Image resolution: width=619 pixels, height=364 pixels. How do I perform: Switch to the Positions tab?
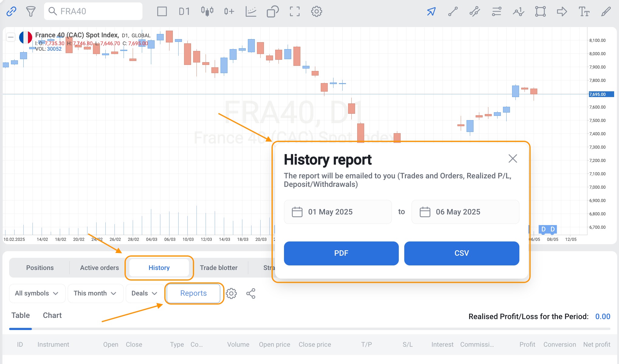[x=40, y=268]
